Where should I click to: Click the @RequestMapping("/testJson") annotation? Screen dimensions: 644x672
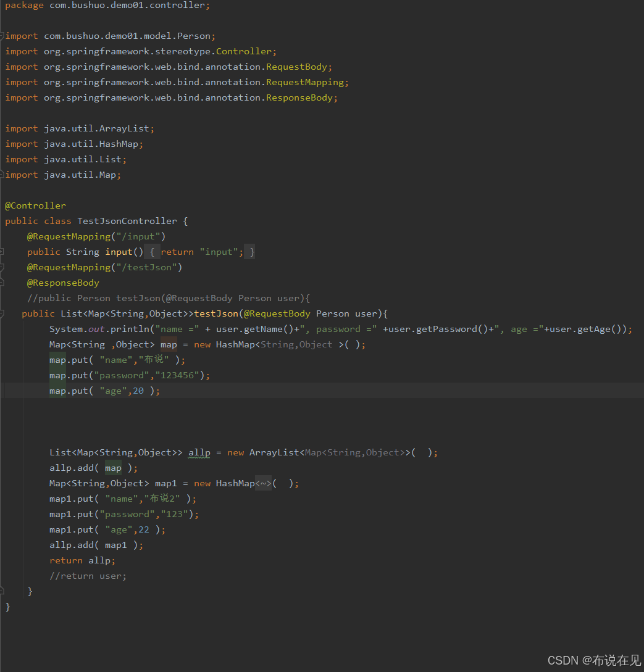[x=104, y=267]
